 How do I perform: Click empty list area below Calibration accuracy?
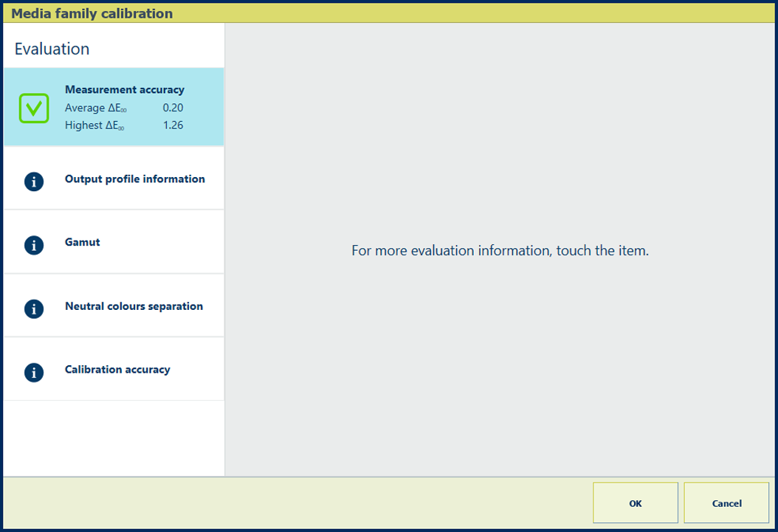point(114,438)
